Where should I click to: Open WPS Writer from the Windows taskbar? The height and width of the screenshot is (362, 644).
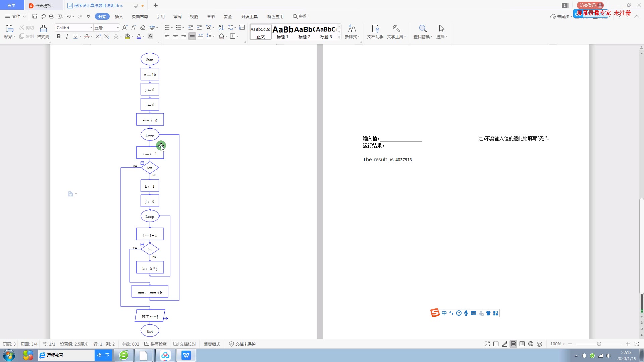186,355
